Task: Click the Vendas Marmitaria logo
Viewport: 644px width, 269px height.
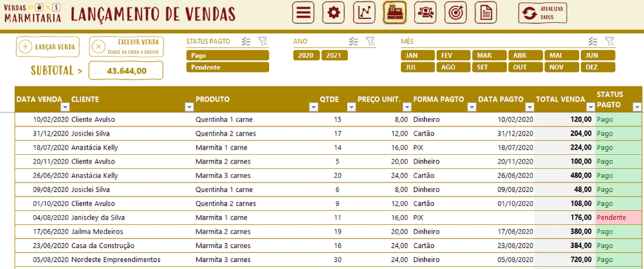Action: pos(33,13)
